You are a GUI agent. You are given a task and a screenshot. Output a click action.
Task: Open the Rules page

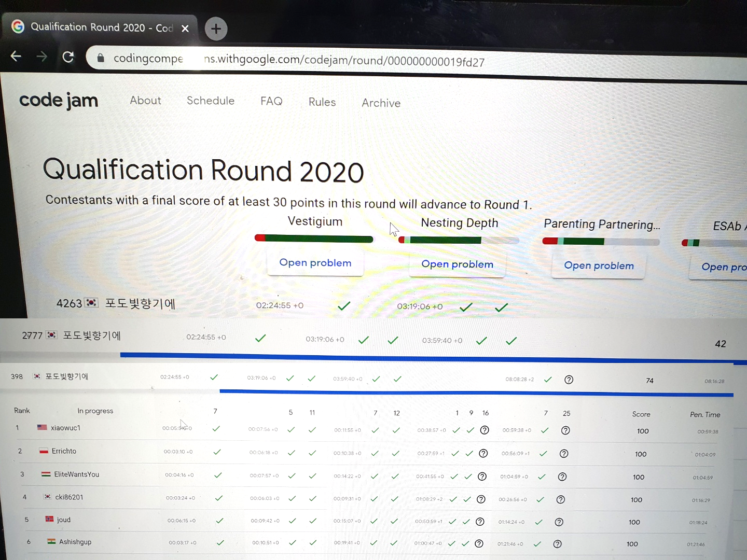tap(322, 102)
